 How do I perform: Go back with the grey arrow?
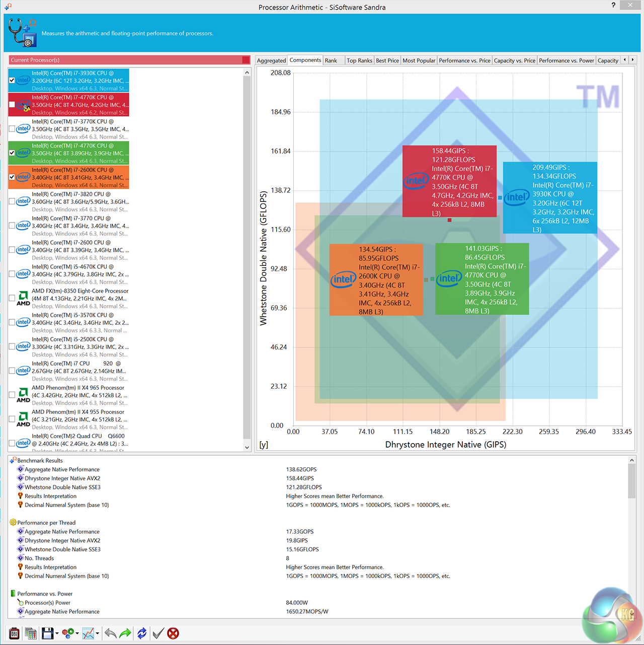(110, 633)
